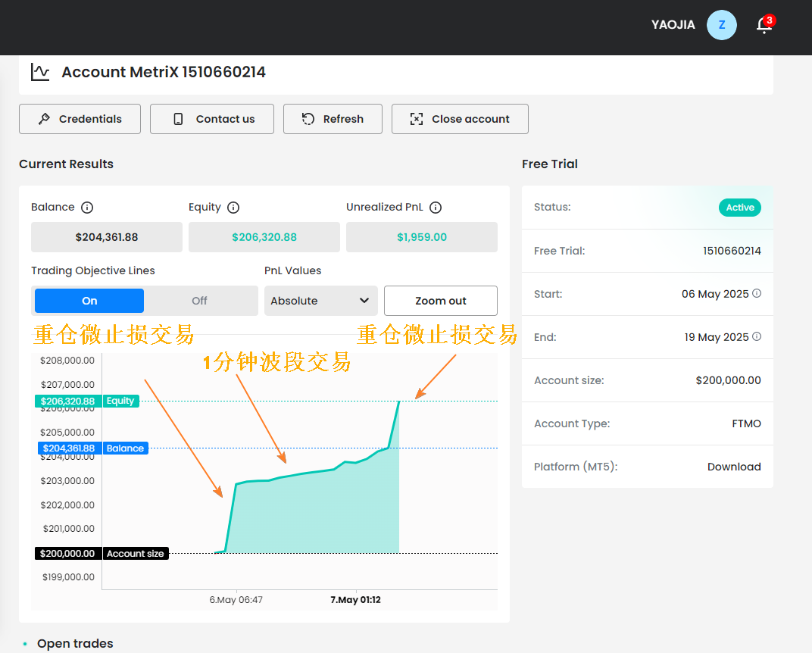The width and height of the screenshot is (812, 653).
Task: Click the $199,000.00 axis label
Action: click(68, 577)
